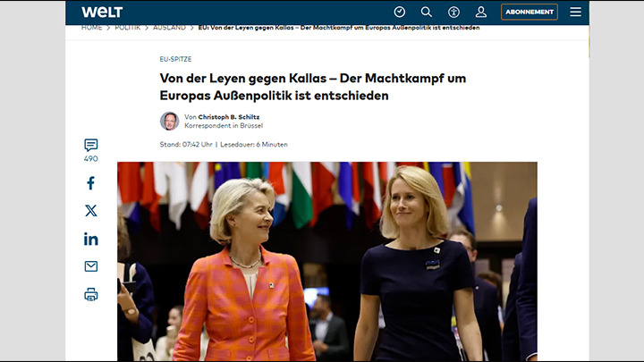Open the comments section with 490 comments

[x=90, y=149]
